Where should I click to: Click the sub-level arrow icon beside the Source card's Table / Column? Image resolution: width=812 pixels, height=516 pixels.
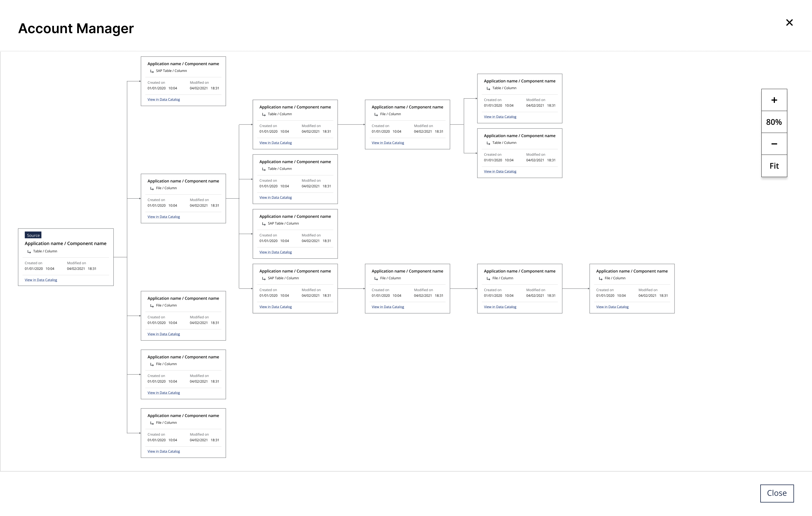pos(29,252)
